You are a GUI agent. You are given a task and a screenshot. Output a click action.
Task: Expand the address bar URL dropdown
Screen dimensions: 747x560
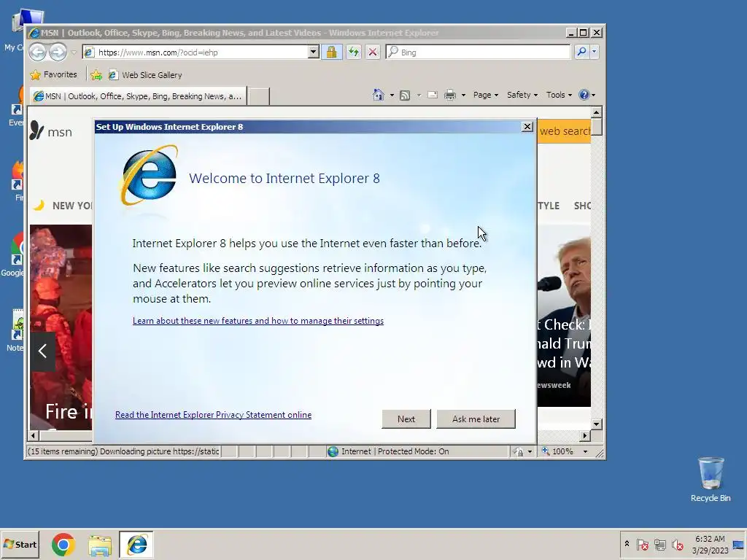click(313, 52)
